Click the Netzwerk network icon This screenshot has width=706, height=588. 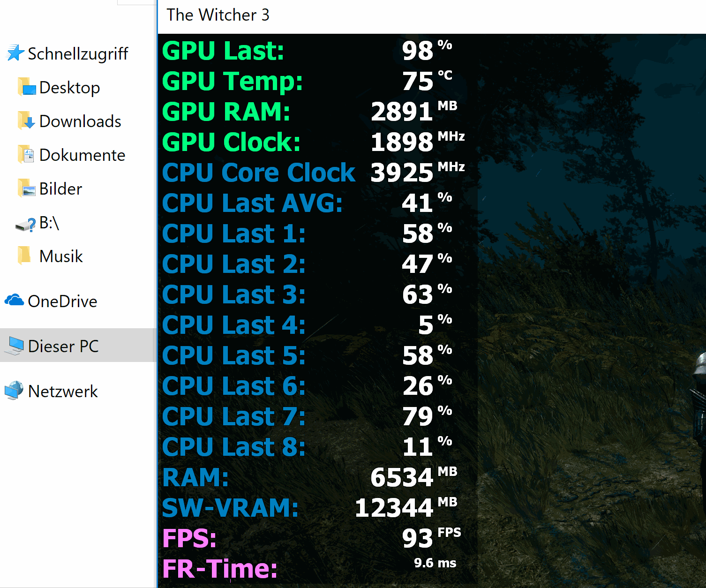[14, 391]
